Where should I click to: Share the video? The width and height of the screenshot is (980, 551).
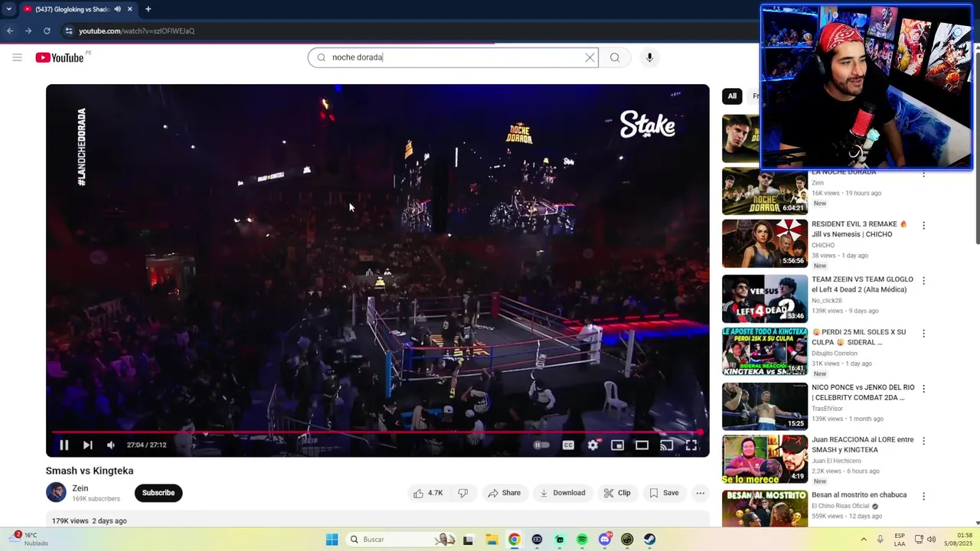[504, 493]
